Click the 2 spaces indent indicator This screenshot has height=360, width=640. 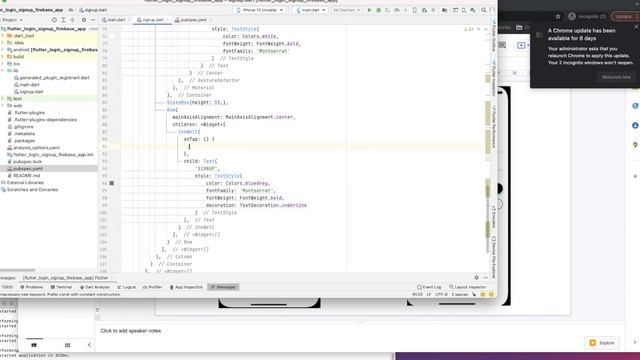point(459,294)
